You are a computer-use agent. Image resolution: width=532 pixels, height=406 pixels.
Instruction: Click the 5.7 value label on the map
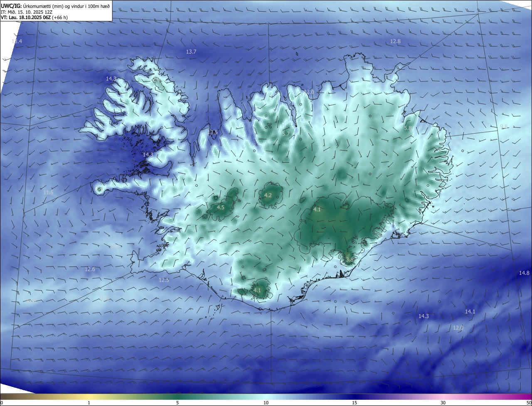(x=286, y=134)
